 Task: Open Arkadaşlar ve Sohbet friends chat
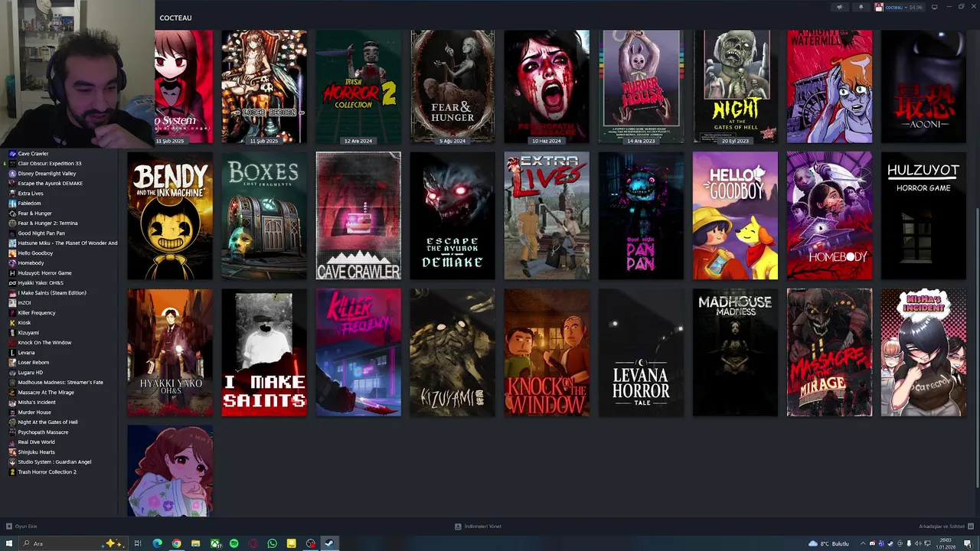point(946,527)
